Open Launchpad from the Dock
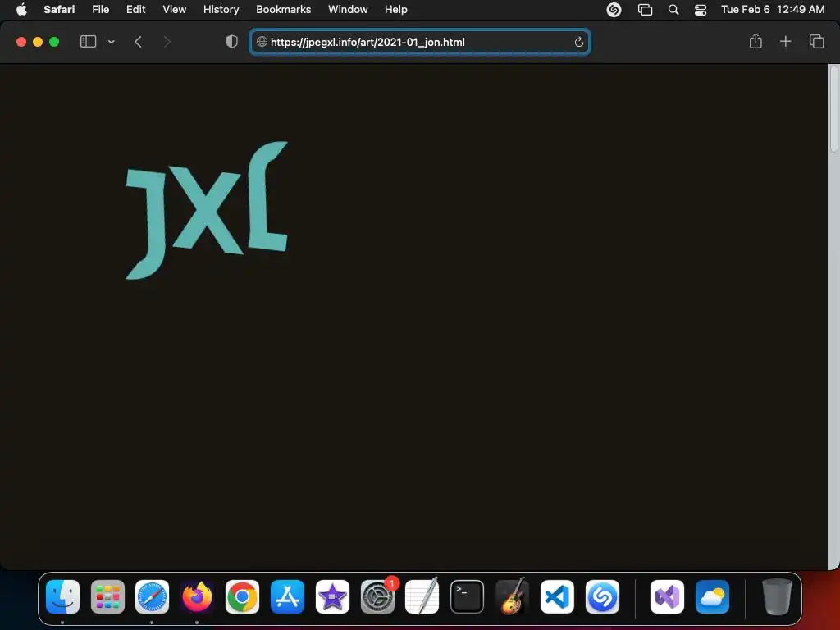 tap(107, 596)
